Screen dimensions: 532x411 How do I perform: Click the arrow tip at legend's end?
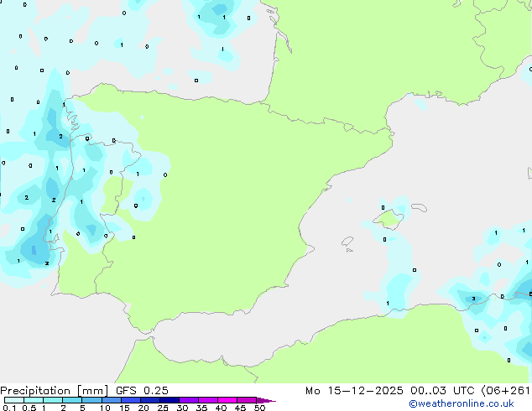point(266,400)
